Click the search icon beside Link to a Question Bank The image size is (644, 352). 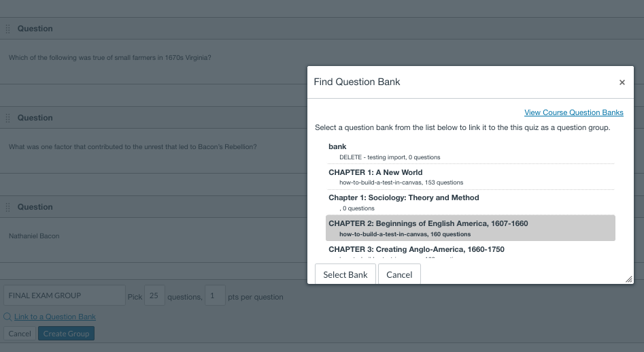point(7,317)
